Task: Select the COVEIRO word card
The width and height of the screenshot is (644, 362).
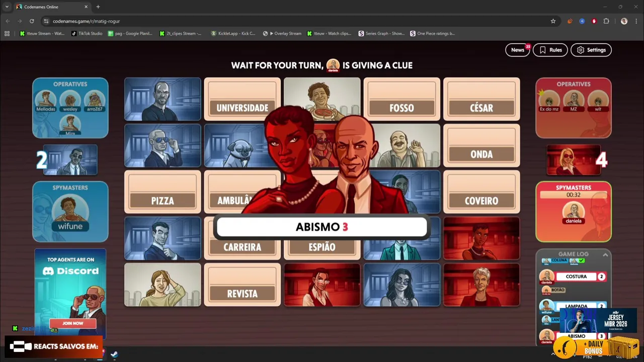Action: point(481,192)
